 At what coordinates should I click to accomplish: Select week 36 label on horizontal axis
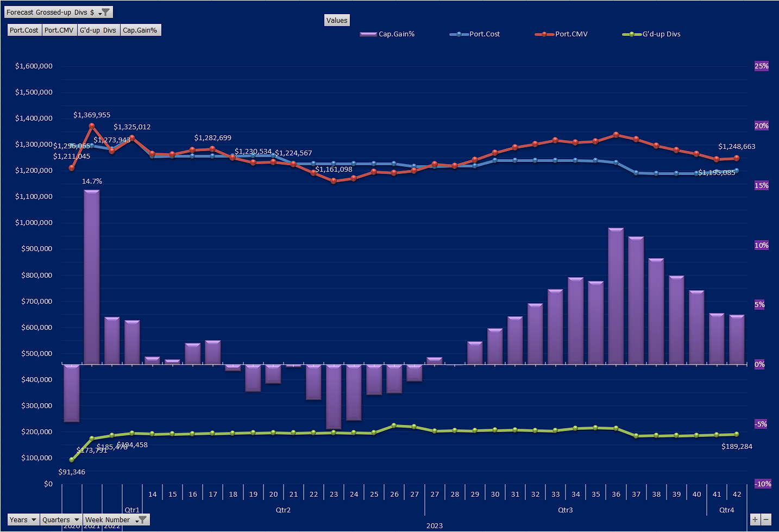pos(616,495)
